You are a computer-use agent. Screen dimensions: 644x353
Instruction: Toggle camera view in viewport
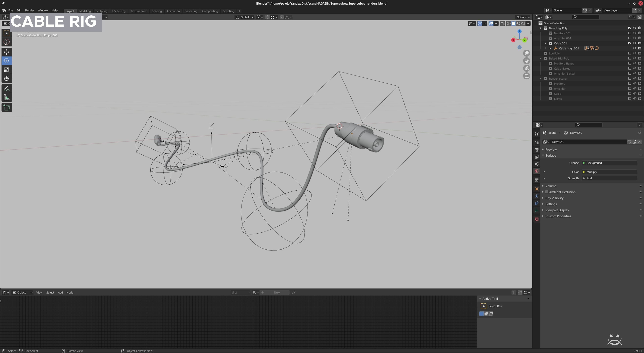pyautogui.click(x=526, y=68)
